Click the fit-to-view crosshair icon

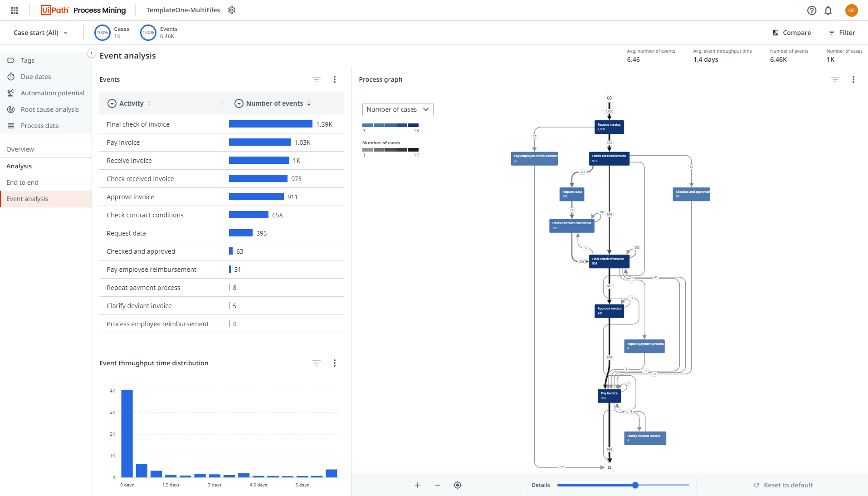457,485
